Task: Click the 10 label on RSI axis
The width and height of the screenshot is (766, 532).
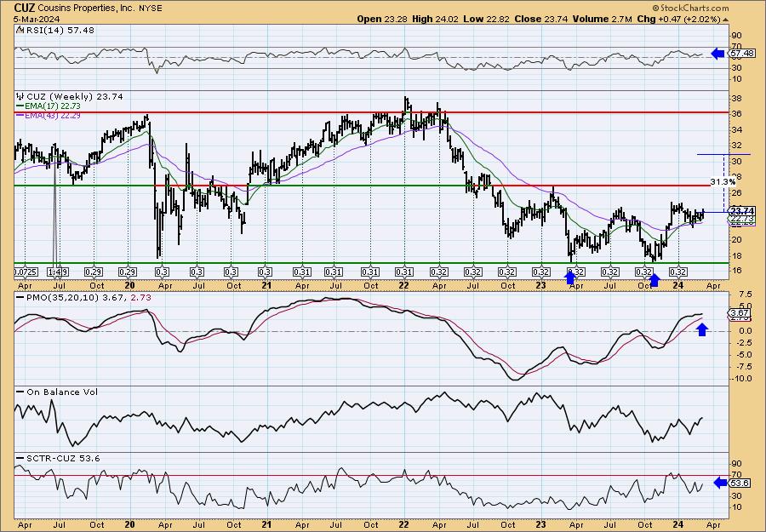Action: 736,78
